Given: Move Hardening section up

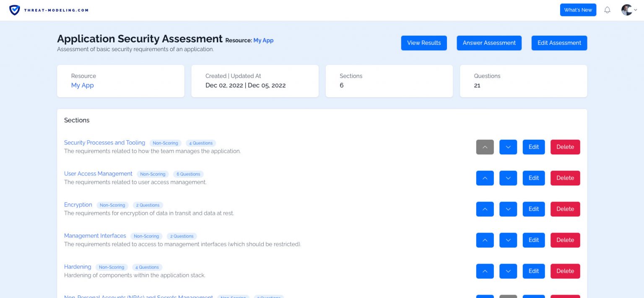Looking at the screenshot, I should coord(485,271).
